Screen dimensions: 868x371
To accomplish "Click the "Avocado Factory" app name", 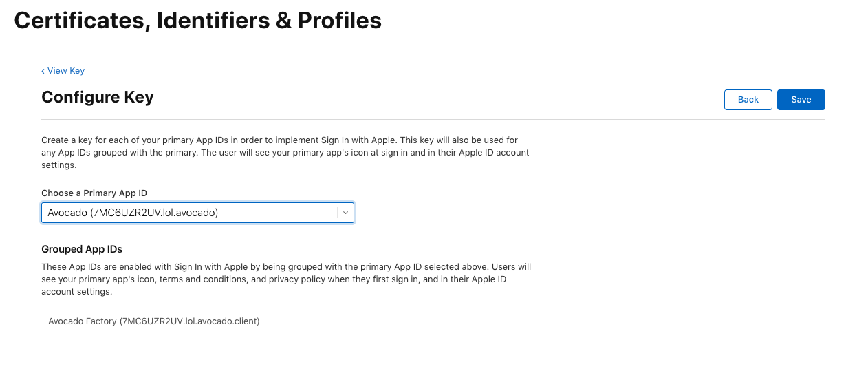I will point(83,321).
